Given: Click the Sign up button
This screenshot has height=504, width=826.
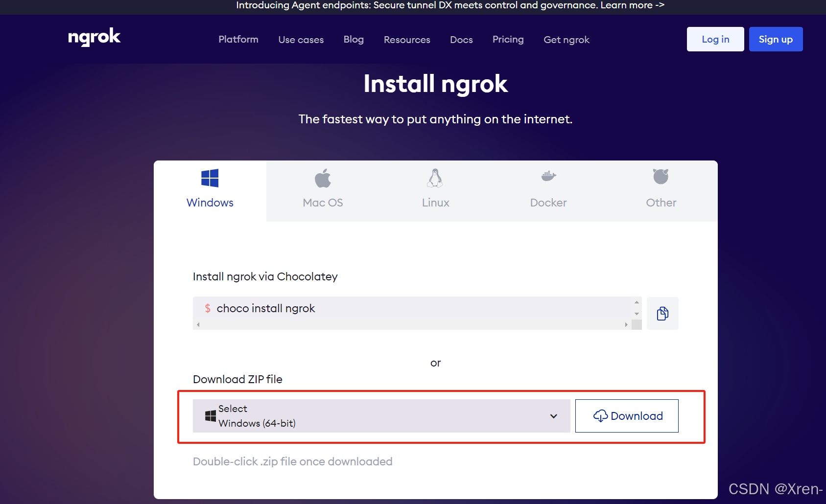Looking at the screenshot, I should (x=776, y=39).
